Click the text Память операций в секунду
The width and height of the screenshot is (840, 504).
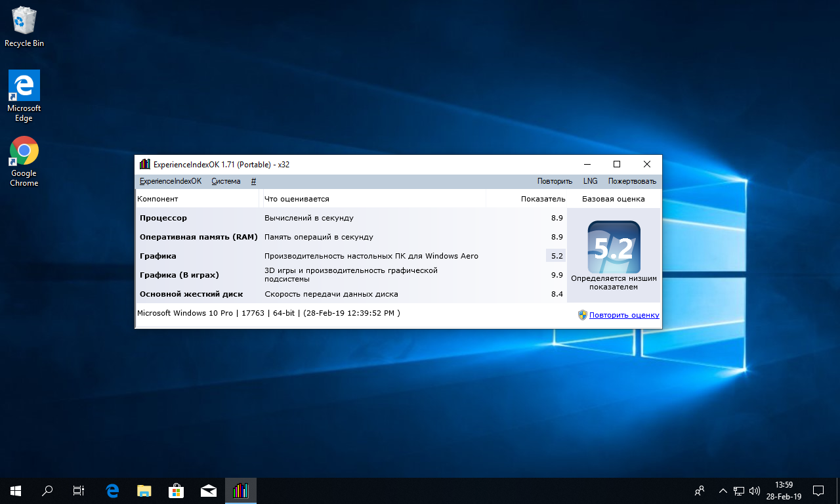[319, 237]
